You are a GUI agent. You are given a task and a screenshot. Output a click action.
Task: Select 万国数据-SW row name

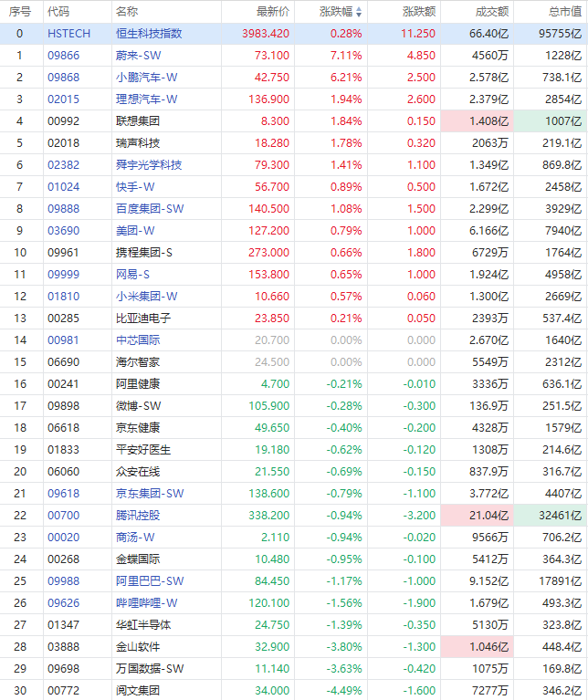point(150,668)
